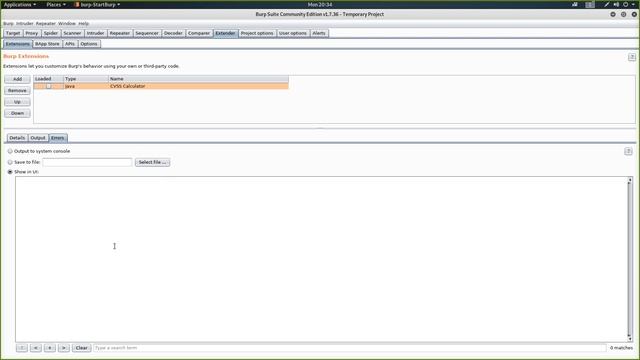640x360 pixels.
Task: Open the Places menu
Action: pos(56,4)
